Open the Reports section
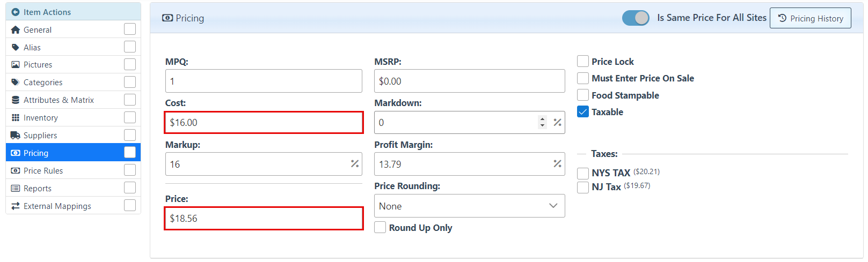The image size is (868, 262). coord(38,189)
